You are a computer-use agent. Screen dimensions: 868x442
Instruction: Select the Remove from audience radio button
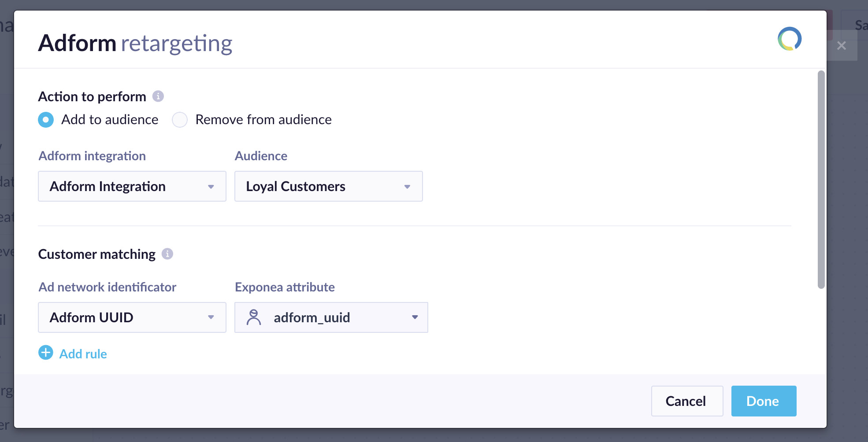click(180, 120)
